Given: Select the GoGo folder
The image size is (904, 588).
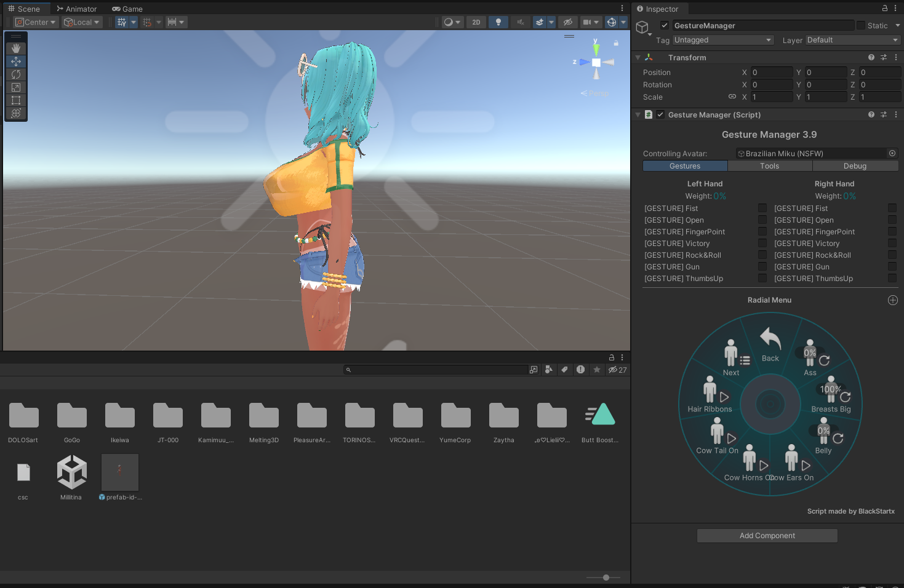Looking at the screenshot, I should point(72,423).
